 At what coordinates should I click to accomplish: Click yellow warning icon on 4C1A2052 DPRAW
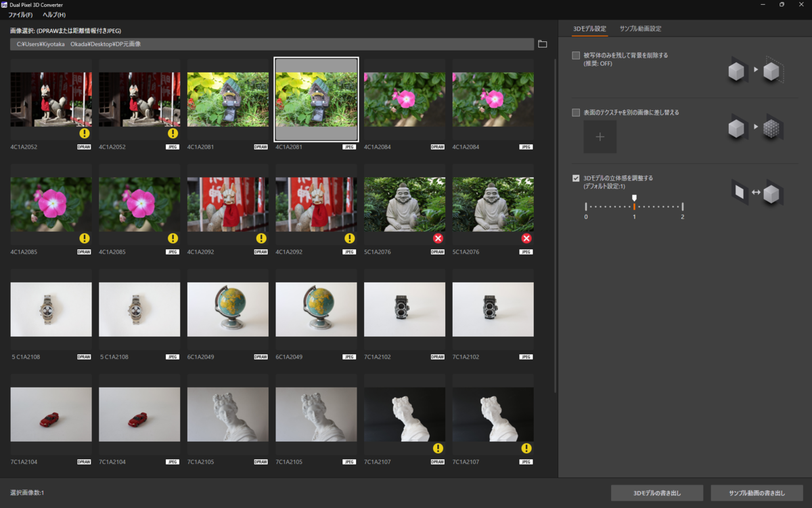(x=85, y=133)
